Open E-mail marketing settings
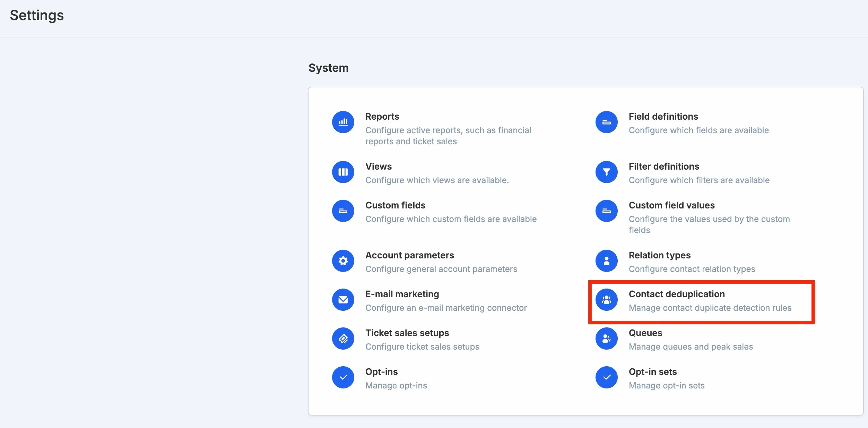This screenshot has width=868, height=428. (402, 294)
